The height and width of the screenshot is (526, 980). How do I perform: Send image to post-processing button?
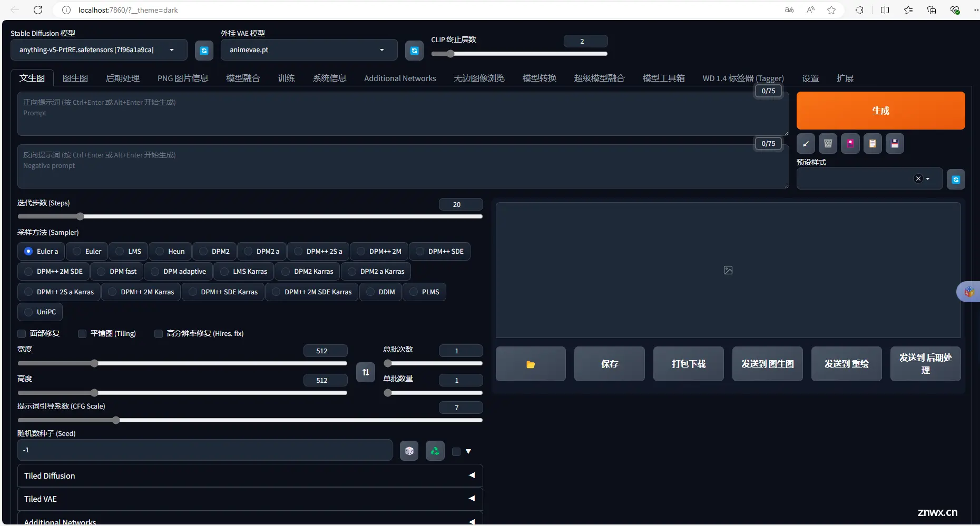(x=926, y=364)
